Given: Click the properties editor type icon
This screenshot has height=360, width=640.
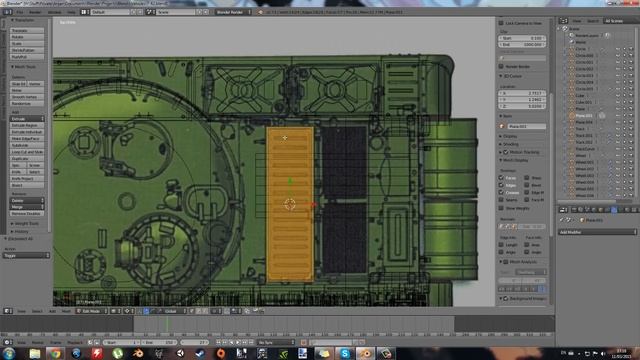Looking at the screenshot, I should click(563, 210).
